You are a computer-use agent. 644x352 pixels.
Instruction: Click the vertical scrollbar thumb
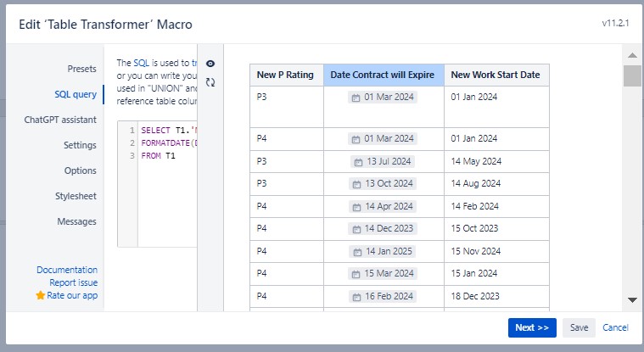[632, 76]
